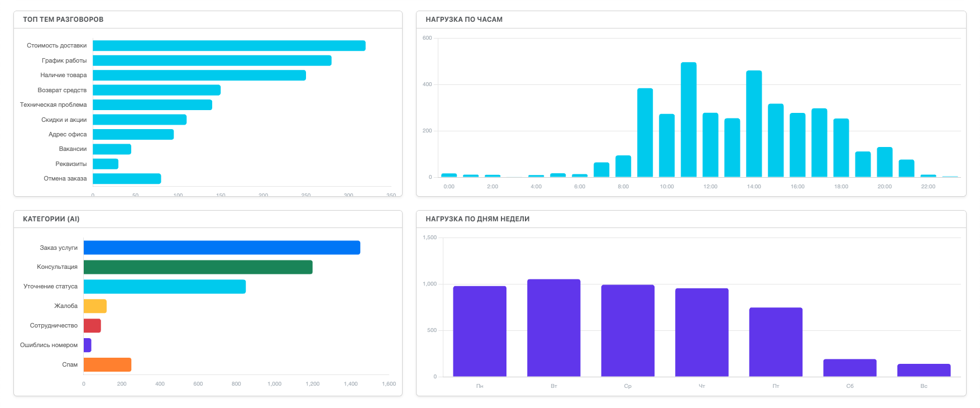The height and width of the screenshot is (408, 980).
Task: Select the yellow Жалоба bar
Action: click(x=95, y=306)
